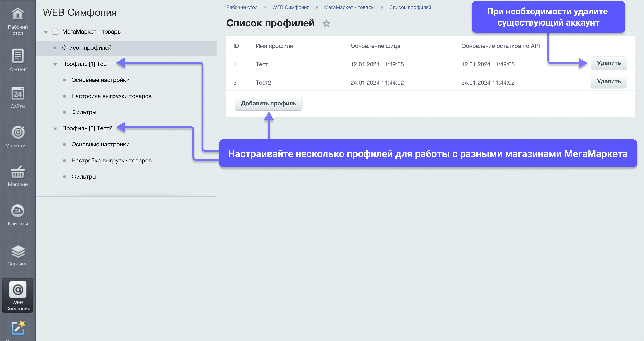Add page to favorites with star icon

(x=326, y=23)
